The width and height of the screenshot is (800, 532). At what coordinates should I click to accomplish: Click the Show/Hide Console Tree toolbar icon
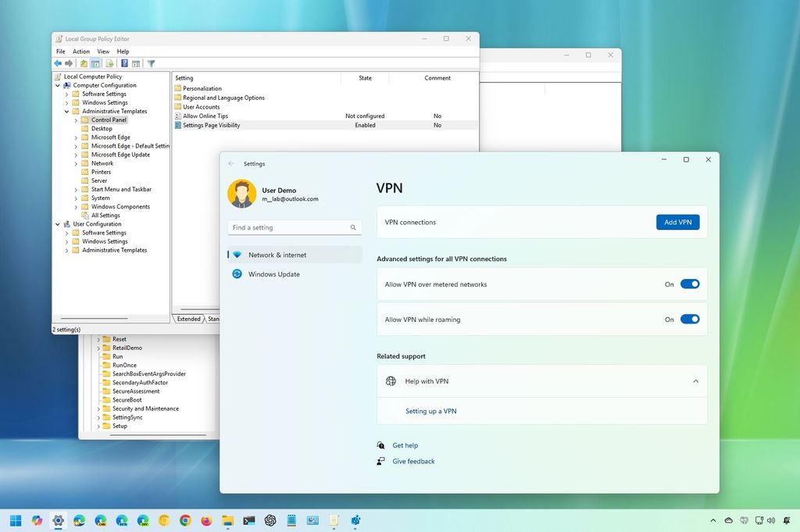coord(95,63)
